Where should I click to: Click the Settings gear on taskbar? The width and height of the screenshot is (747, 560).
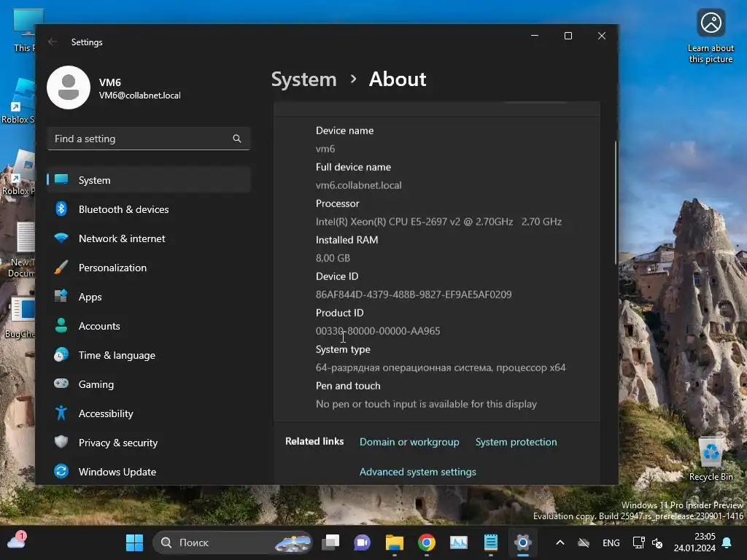[522, 542]
